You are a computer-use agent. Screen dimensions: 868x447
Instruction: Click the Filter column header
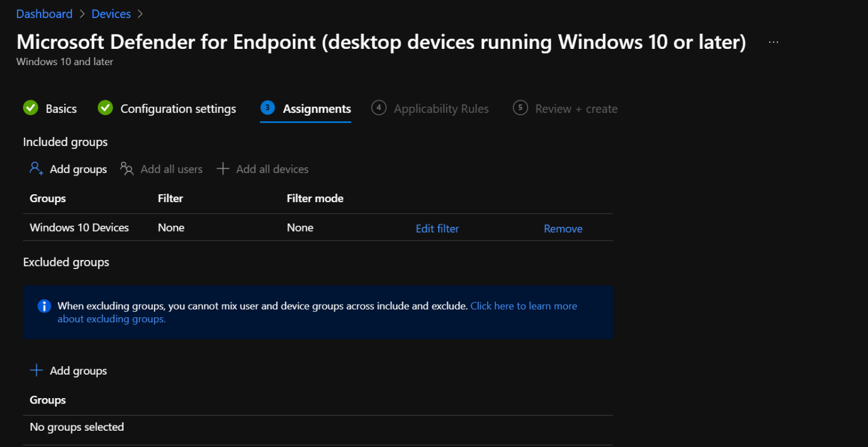tap(170, 198)
